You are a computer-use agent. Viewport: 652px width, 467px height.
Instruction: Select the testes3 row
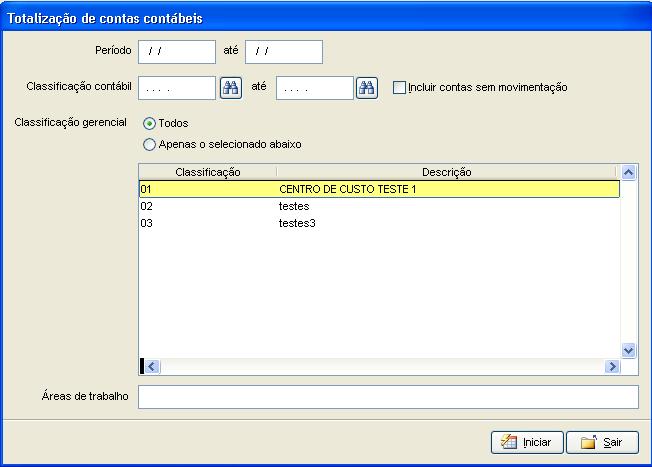[x=379, y=223]
